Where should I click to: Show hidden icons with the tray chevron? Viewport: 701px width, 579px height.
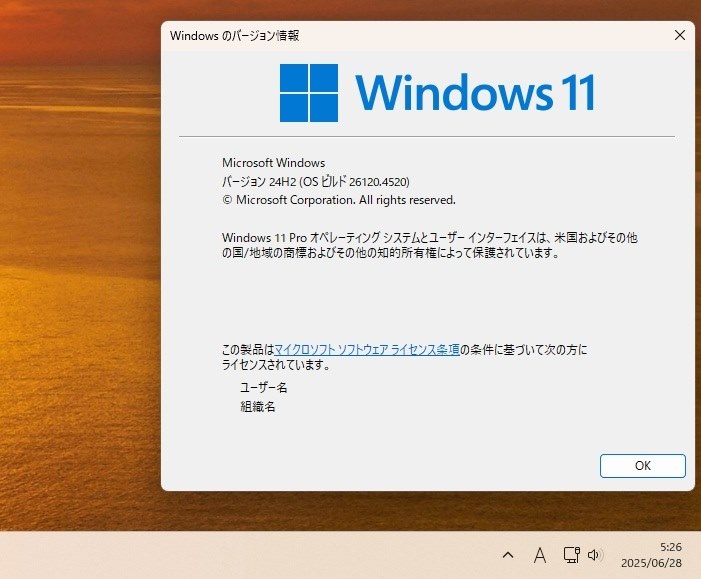[x=508, y=555]
